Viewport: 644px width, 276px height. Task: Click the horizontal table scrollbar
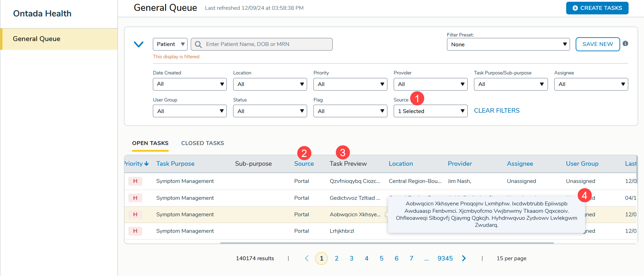tap(386, 243)
